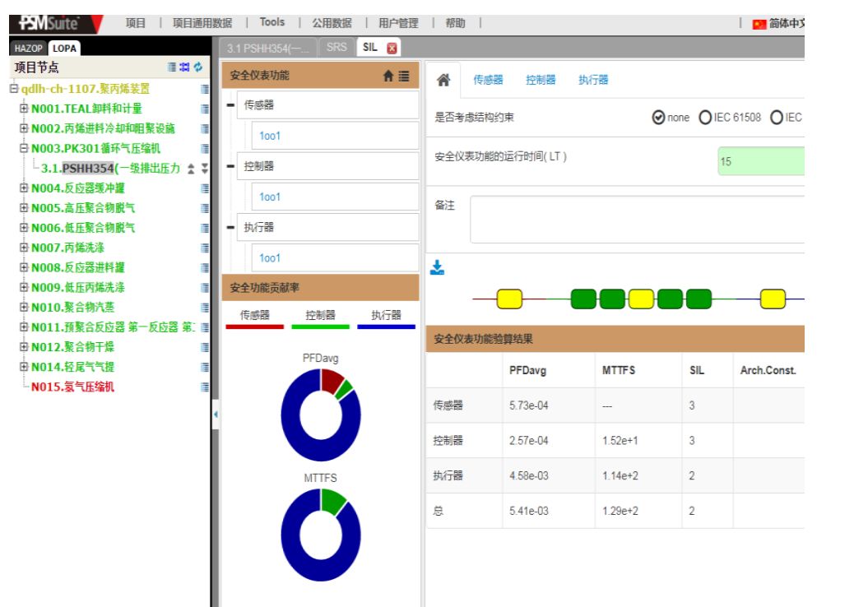Click the blue download icon above diagram

tap(438, 267)
